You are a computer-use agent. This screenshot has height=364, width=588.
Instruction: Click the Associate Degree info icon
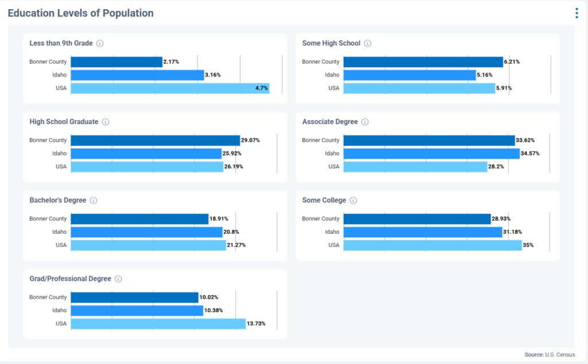365,122
